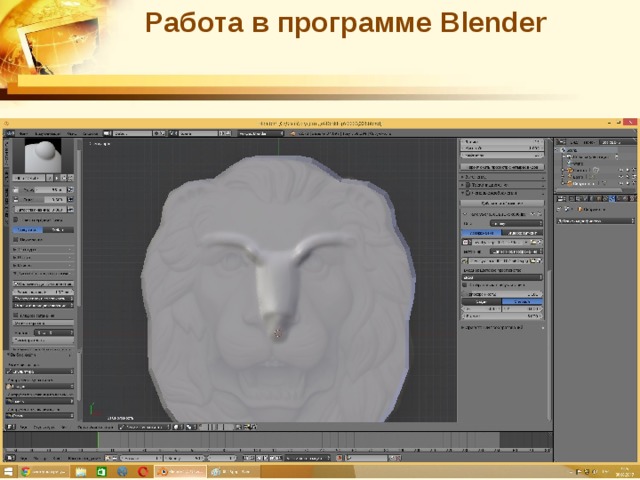The height and width of the screenshot is (480, 640).
Task: Open the Help menu in the info header
Action: (90, 133)
